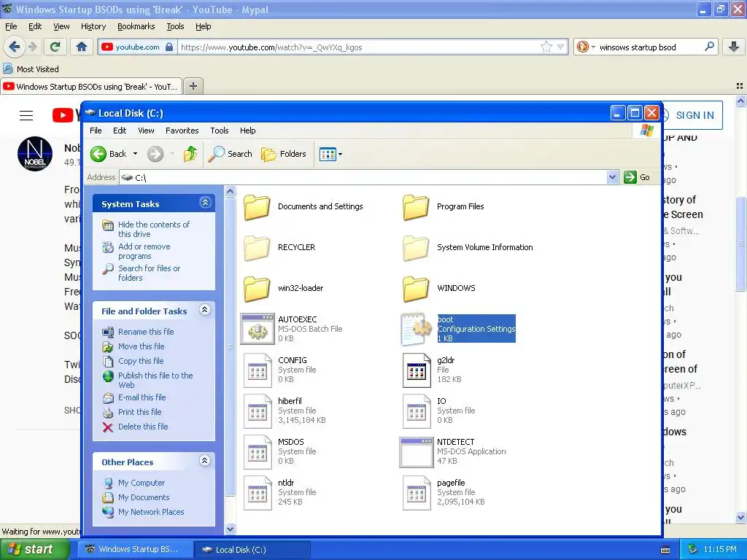
Task: Toggle the Folders pane button
Action: point(284,154)
